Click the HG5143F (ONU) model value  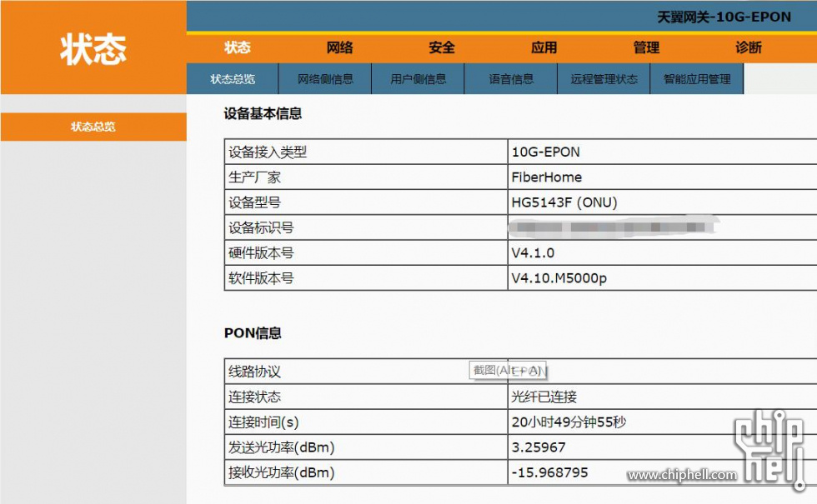[564, 202]
